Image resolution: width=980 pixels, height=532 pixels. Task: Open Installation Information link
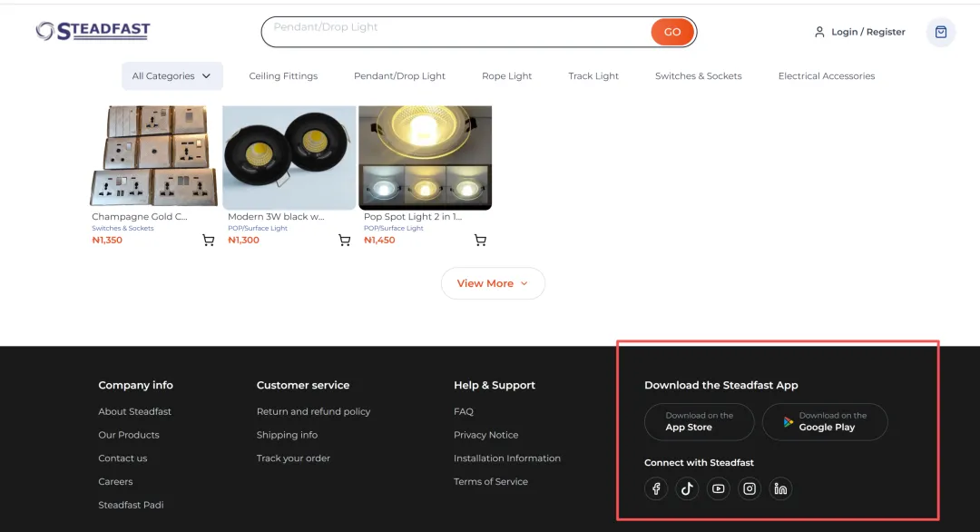pyautogui.click(x=507, y=458)
